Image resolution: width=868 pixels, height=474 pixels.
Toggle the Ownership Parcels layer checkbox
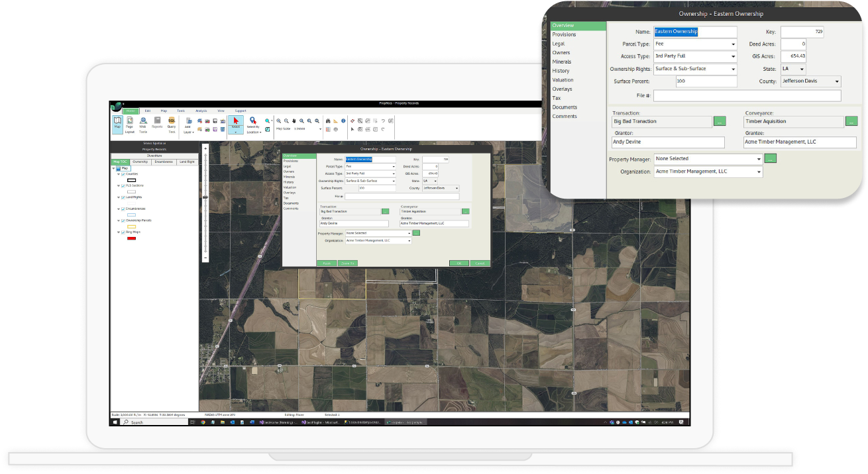(123, 220)
